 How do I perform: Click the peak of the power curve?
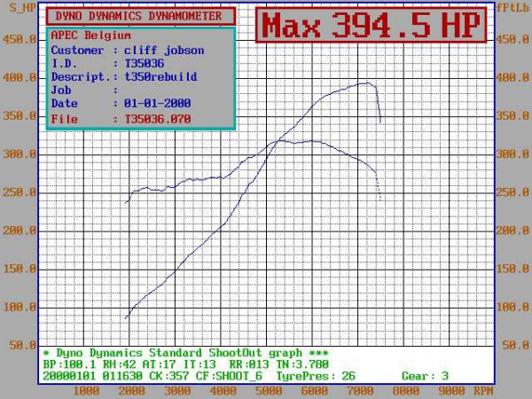tap(366, 83)
